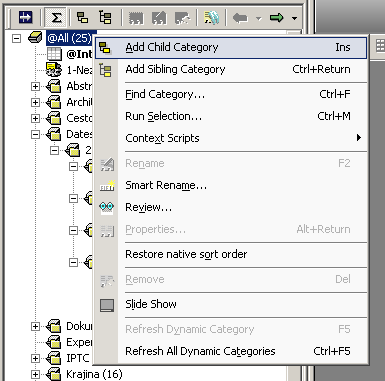The image size is (385, 381).
Task: Click the Archi category folder icon
Action: pos(54,102)
